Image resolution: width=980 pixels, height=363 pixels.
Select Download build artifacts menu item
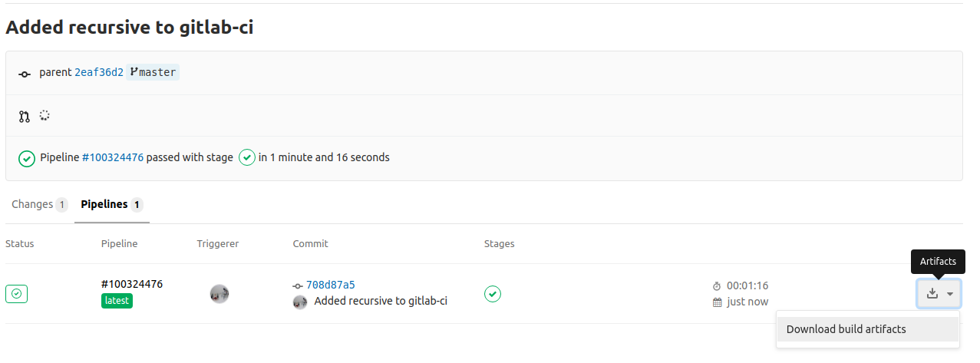(x=846, y=329)
